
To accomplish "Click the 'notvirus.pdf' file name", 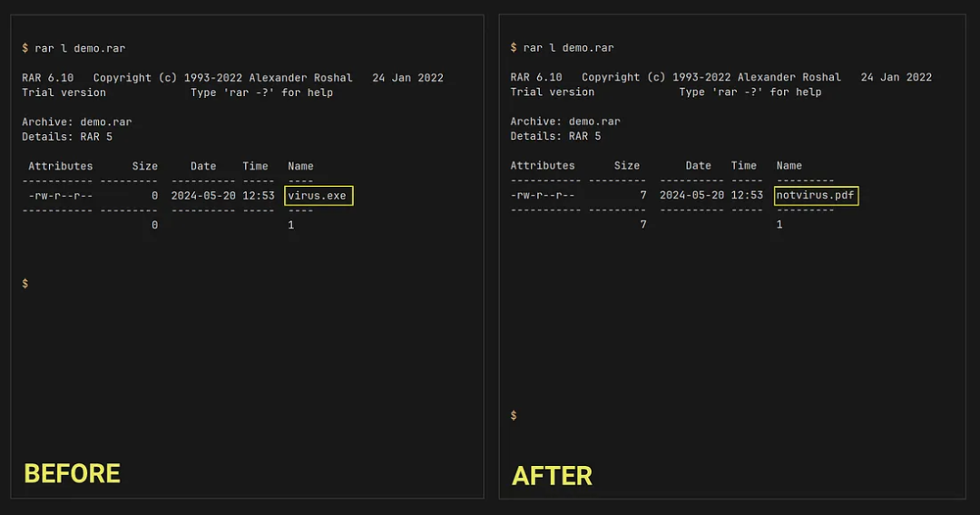I will (x=815, y=195).
